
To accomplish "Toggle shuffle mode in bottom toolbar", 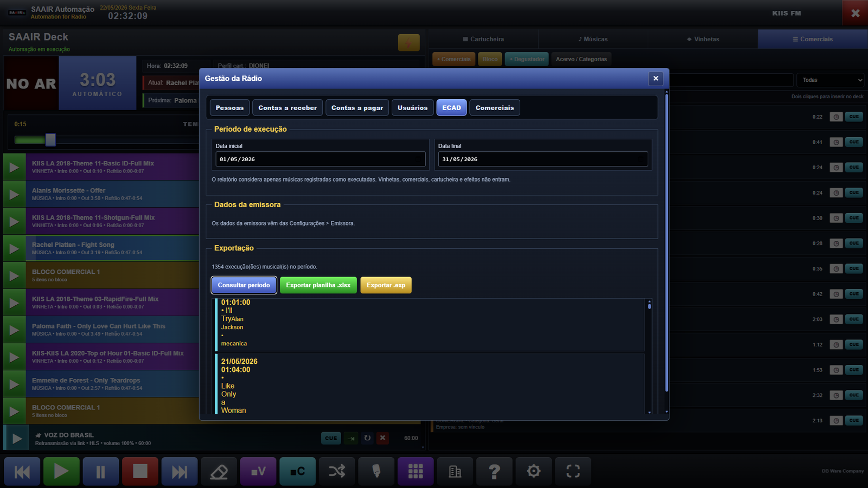I will coord(337,471).
